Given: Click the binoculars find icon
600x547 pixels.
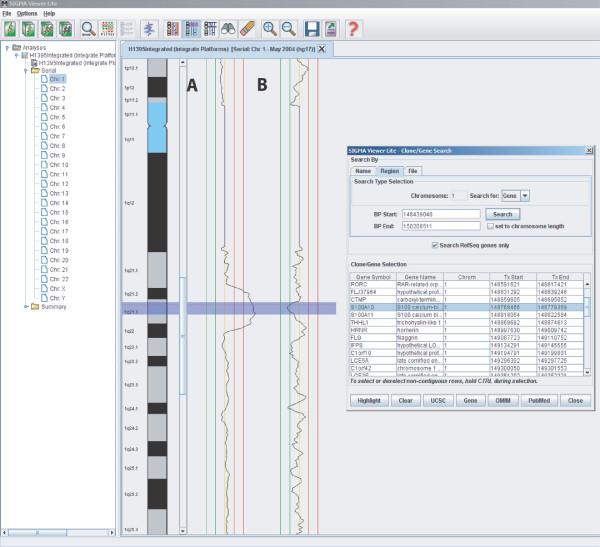Looking at the screenshot, I should point(228,29).
